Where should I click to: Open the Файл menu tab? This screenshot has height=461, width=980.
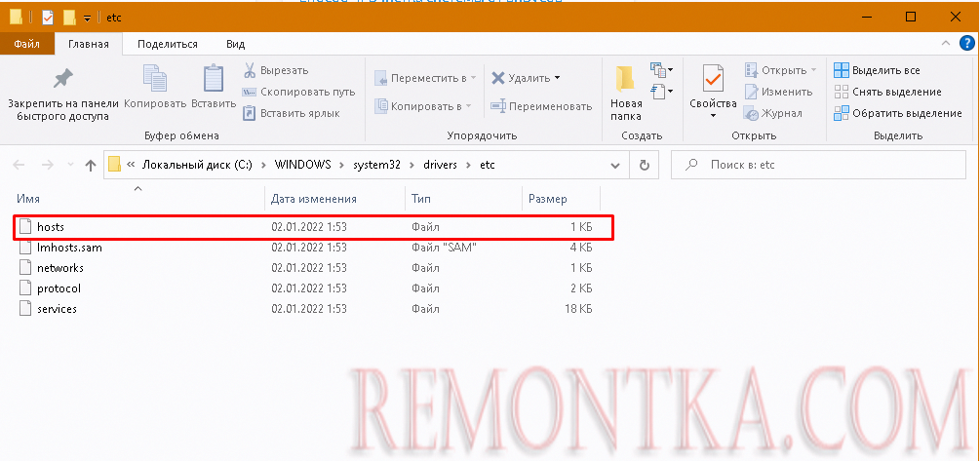point(27,45)
